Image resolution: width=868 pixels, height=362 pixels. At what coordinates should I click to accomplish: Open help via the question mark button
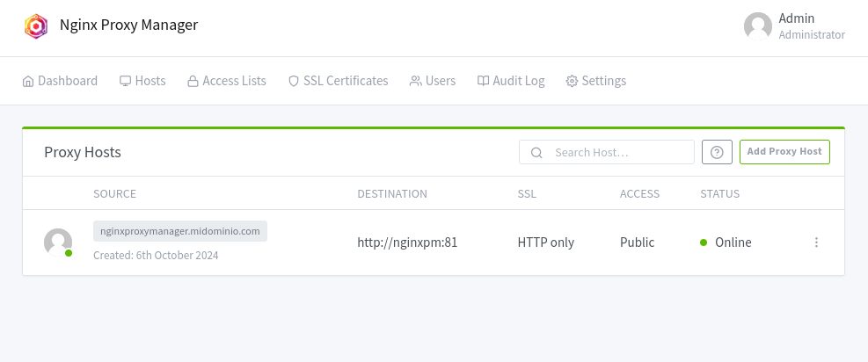717,152
